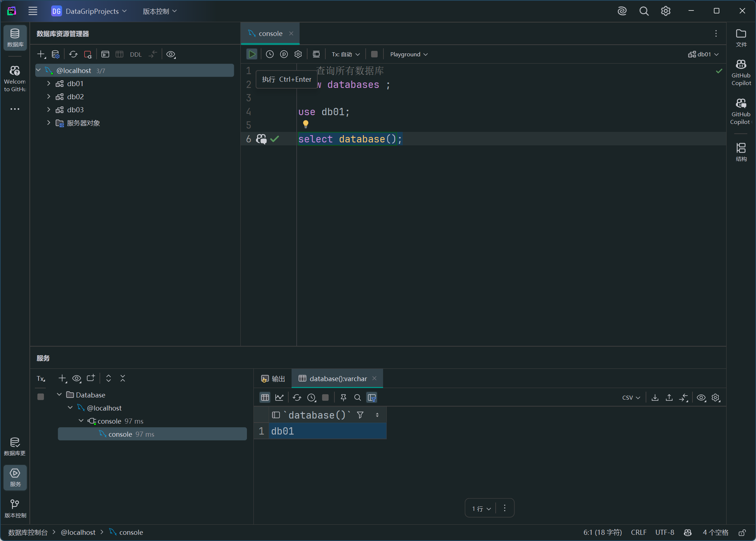The width and height of the screenshot is (756, 541).
Task: Open query history with the clock icon
Action: [269, 54]
